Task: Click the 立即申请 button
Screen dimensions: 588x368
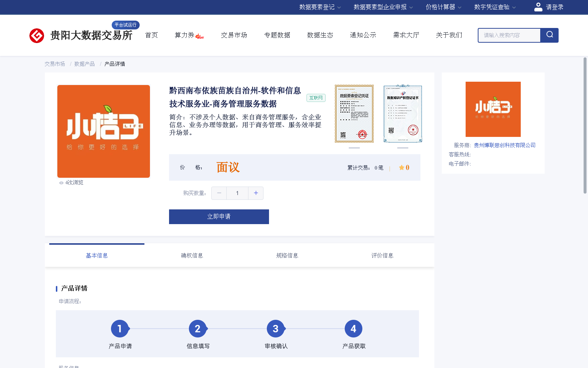Action: point(219,217)
